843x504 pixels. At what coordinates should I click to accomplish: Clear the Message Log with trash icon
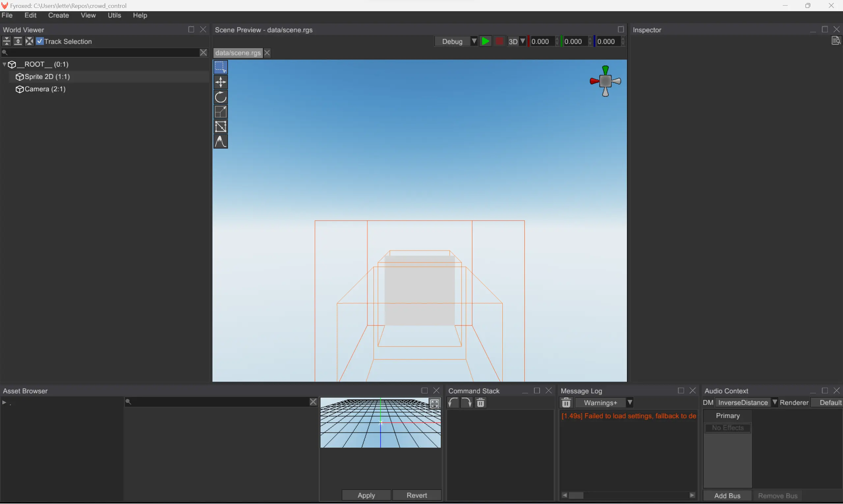566,403
